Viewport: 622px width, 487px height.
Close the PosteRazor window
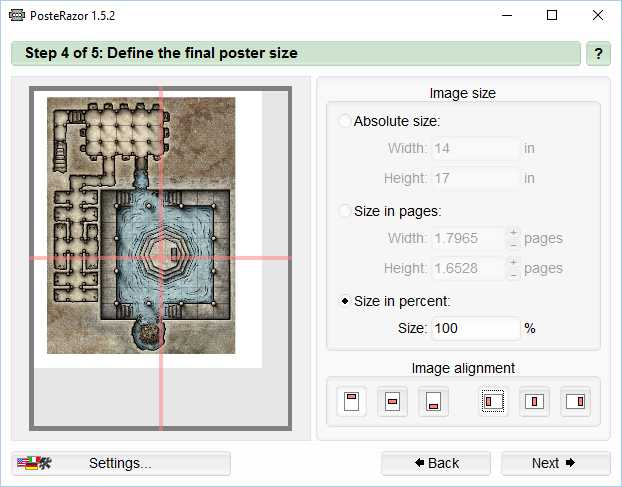tap(598, 15)
